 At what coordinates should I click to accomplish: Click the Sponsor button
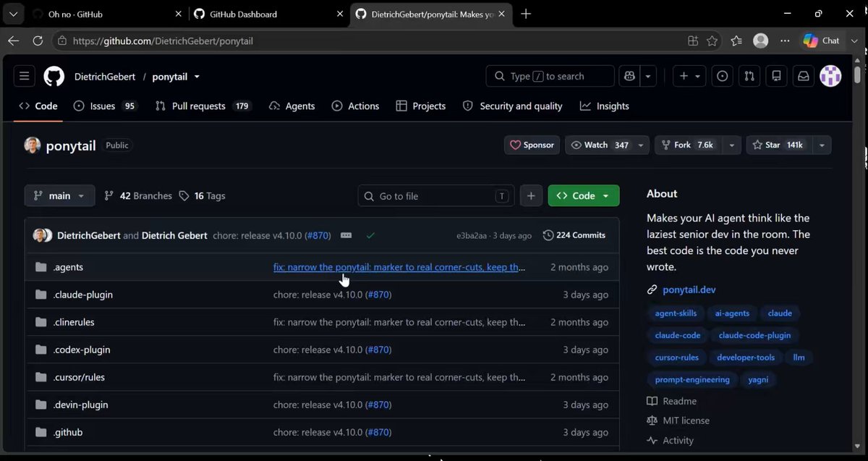[x=532, y=145]
